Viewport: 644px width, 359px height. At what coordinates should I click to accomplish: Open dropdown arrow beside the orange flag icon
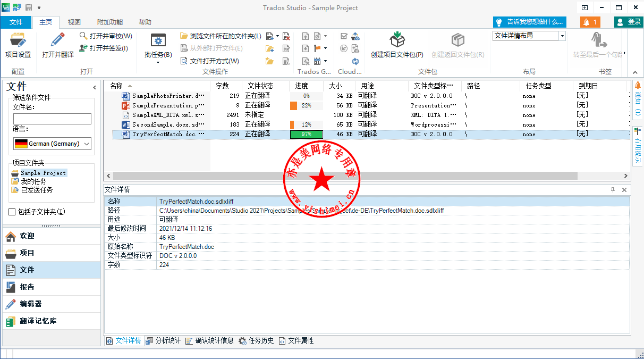325,48
